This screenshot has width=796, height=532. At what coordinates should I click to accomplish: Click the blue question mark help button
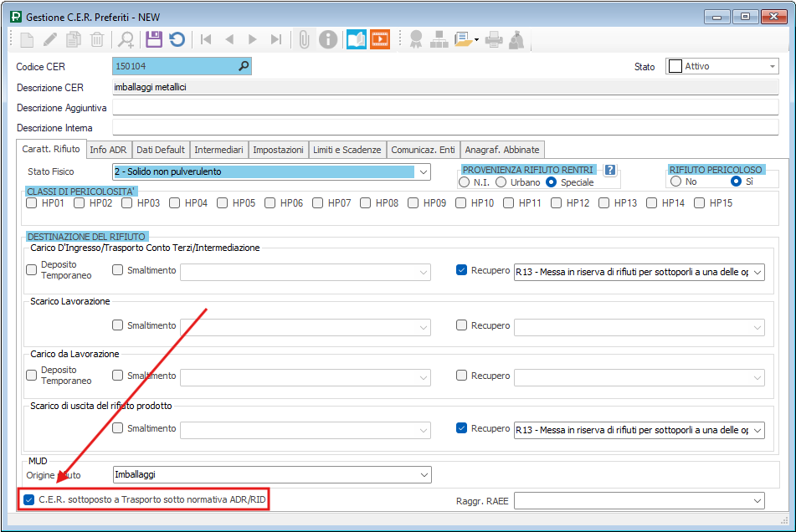pyautogui.click(x=610, y=170)
